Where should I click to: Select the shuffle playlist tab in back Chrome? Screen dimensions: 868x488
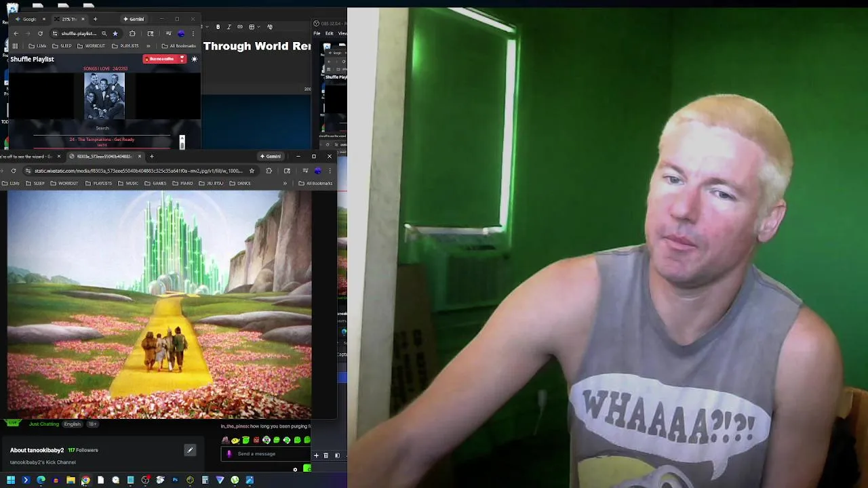click(x=68, y=19)
